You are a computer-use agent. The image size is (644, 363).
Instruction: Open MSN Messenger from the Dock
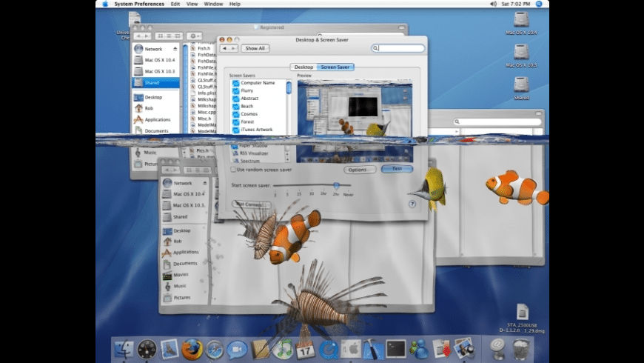click(419, 349)
